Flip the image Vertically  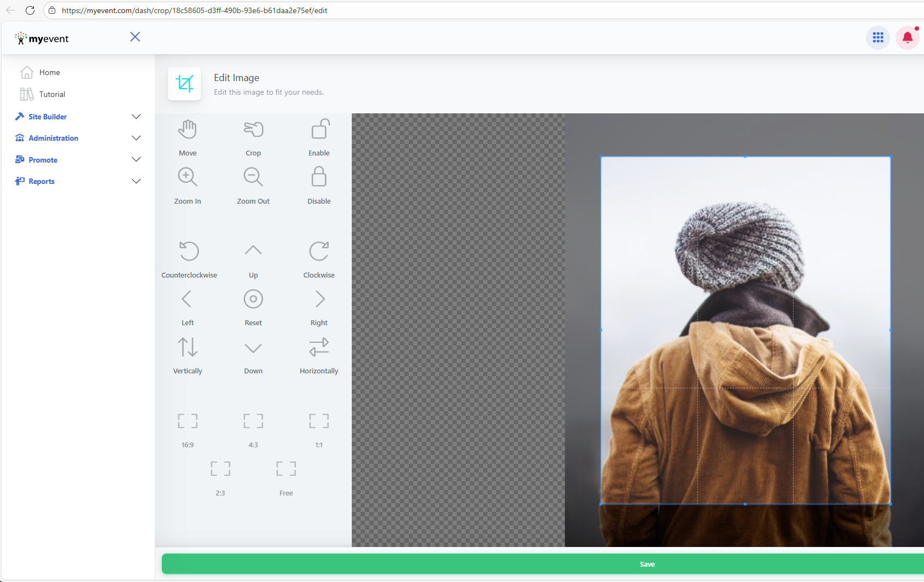coord(187,348)
